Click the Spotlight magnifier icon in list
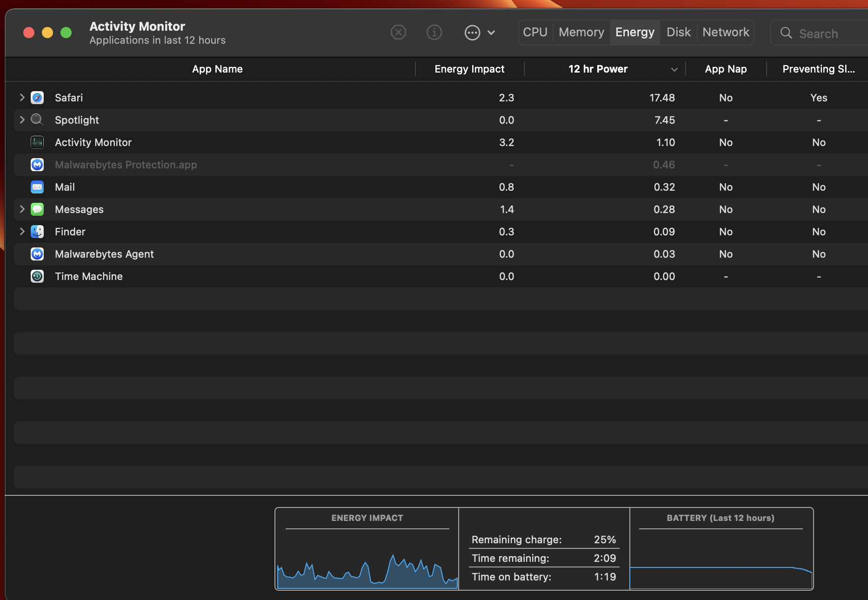 (37, 120)
